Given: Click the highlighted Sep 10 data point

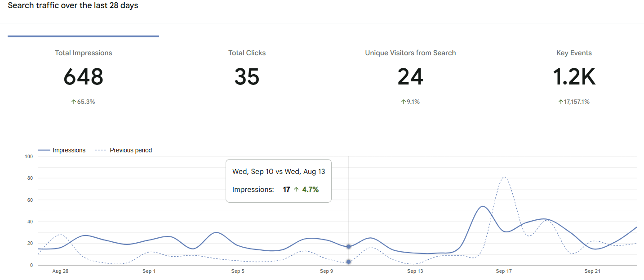Looking at the screenshot, I should [x=349, y=246].
